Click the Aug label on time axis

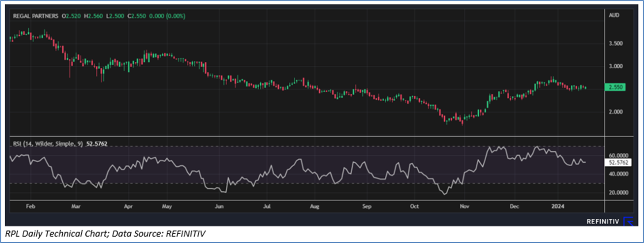point(314,206)
